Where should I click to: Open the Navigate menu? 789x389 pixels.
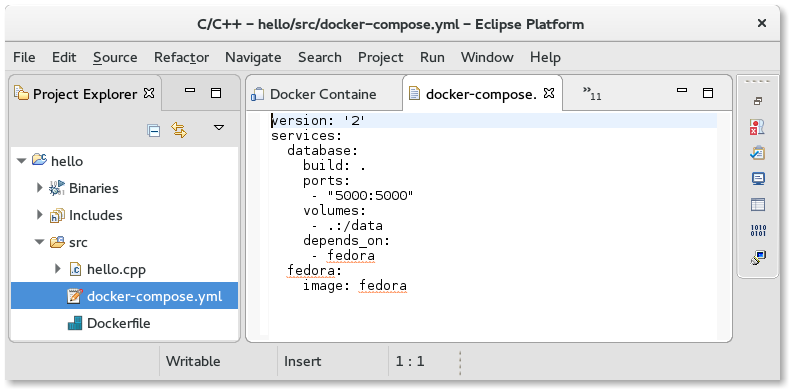tap(253, 57)
